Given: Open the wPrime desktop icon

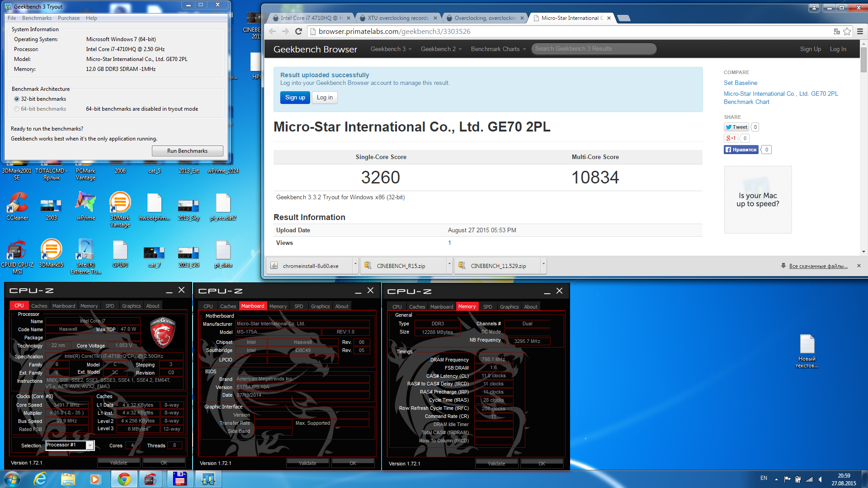Looking at the screenshot, I should point(86,206).
